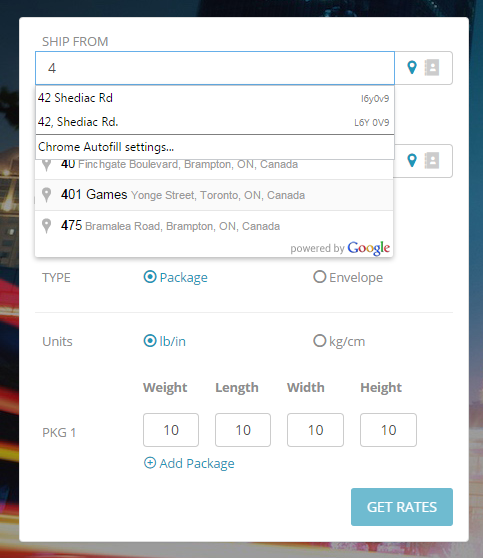Click the GET RATES button
The image size is (483, 558).
pos(402,507)
